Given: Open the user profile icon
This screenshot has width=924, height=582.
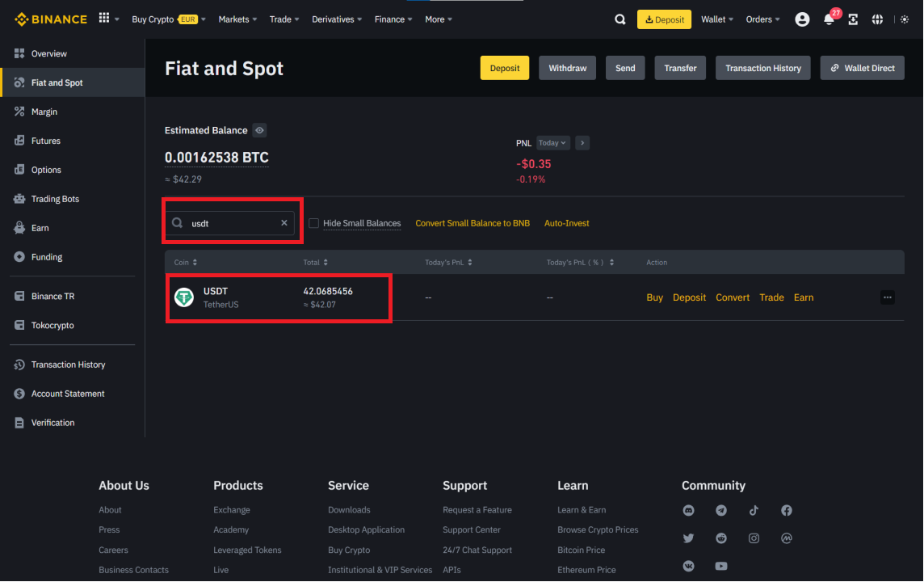Looking at the screenshot, I should [x=802, y=19].
